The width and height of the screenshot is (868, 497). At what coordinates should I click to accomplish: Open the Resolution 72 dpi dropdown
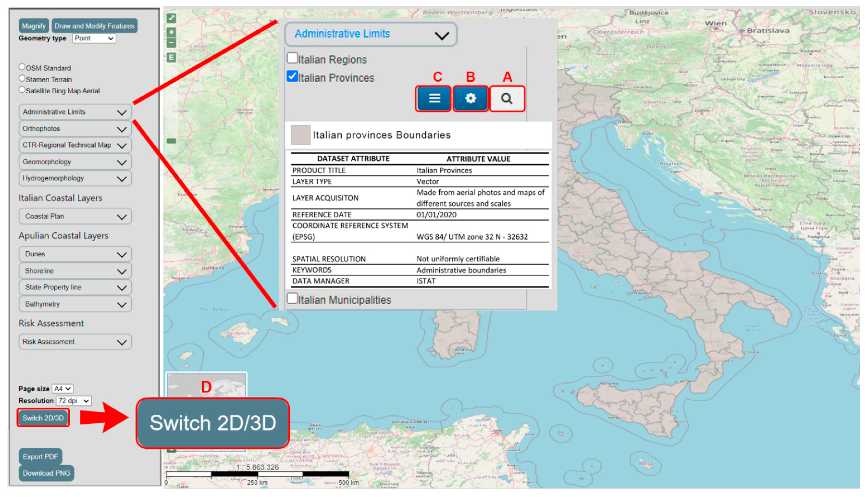73,401
